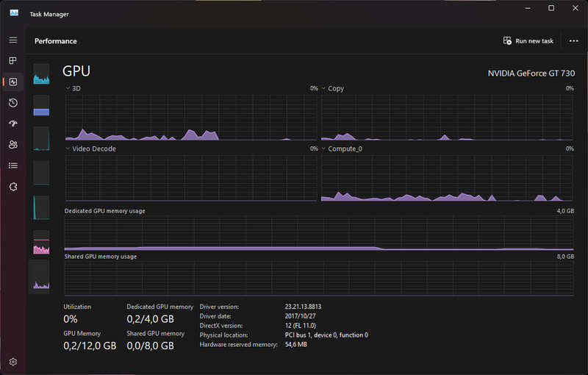This screenshot has height=375, width=588.
Task: Click the Shared GPU memory usage label
Action: 101,257
